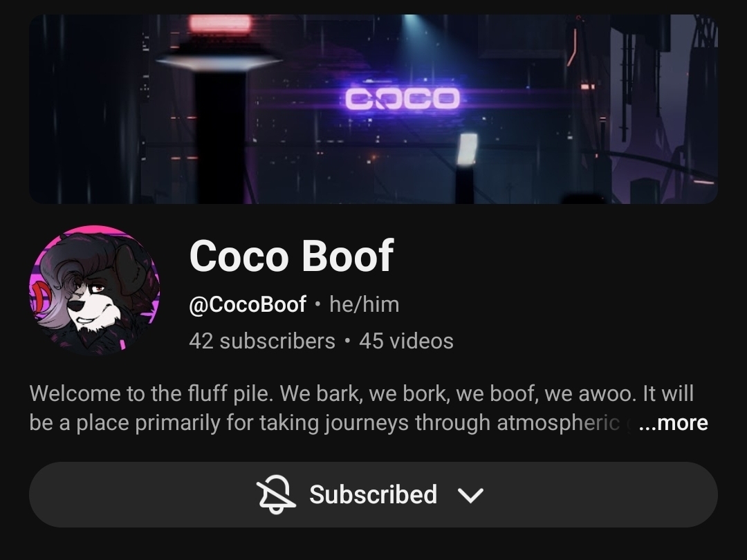Click the 42 subscribers count
This screenshot has height=560, width=747.
[262, 341]
